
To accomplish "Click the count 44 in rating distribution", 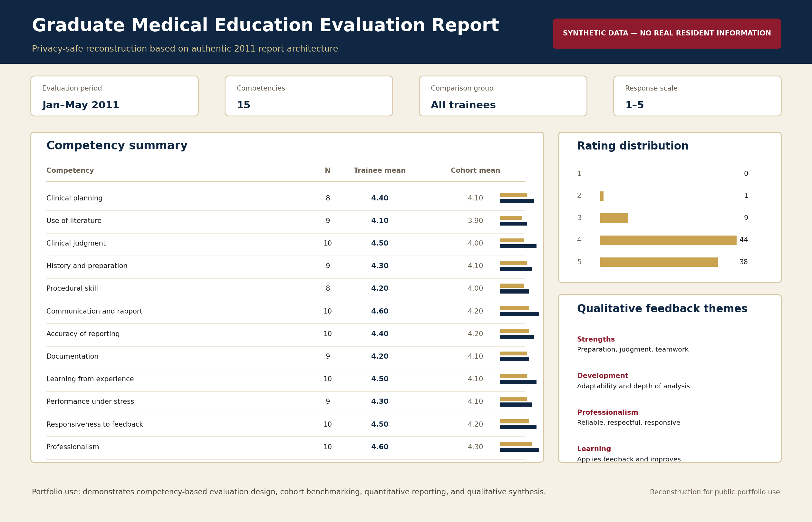I will pos(744,240).
